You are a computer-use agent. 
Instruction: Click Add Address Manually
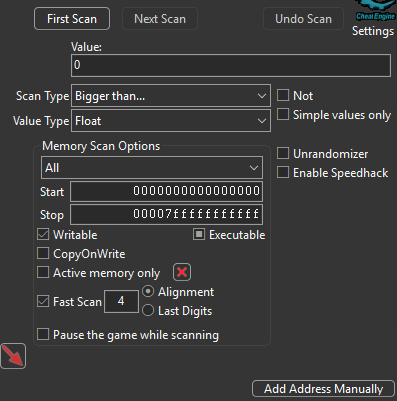point(323,389)
